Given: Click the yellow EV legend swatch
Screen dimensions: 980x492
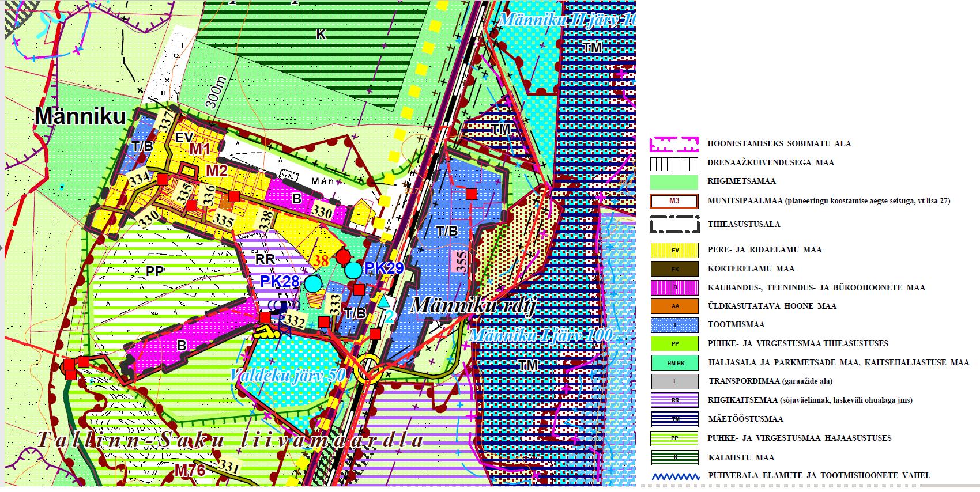Looking at the screenshot, I should click(x=674, y=250).
